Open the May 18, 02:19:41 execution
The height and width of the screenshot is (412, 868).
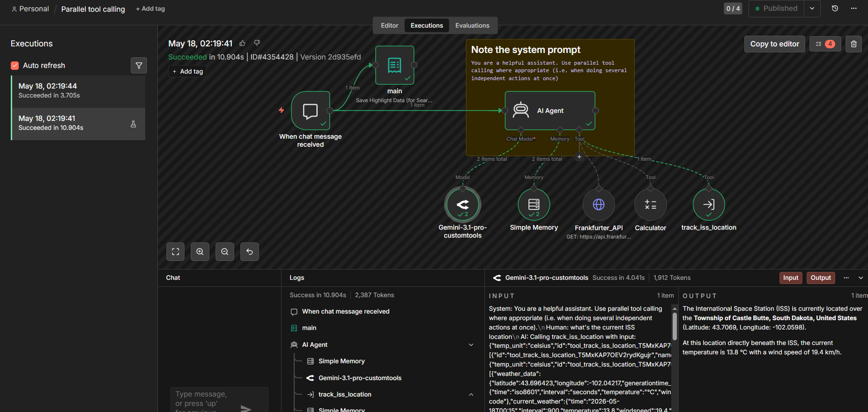(78, 124)
